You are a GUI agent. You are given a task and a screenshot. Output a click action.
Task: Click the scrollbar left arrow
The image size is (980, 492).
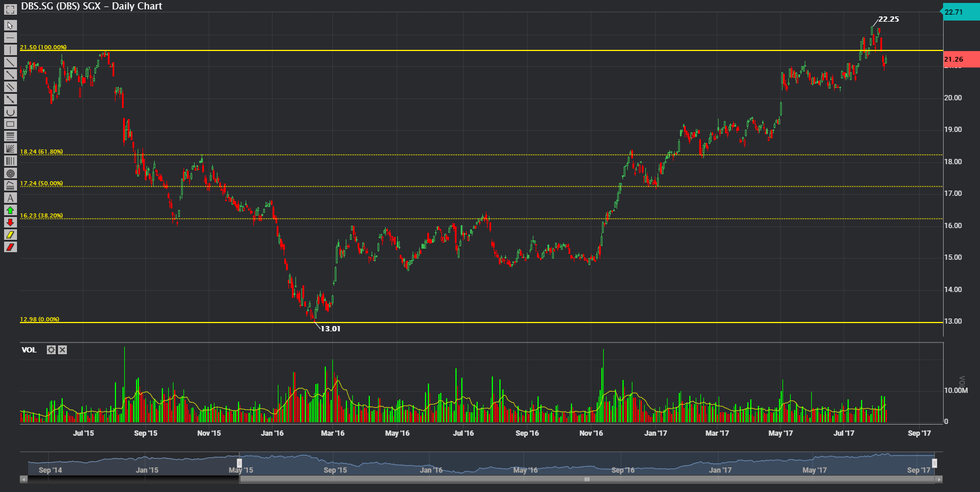[x=23, y=479]
